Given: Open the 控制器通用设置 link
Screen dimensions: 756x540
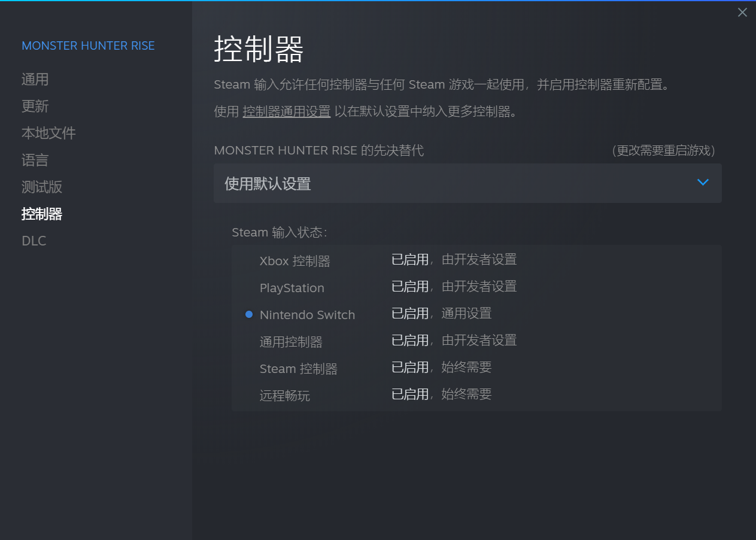Looking at the screenshot, I should click(x=286, y=111).
